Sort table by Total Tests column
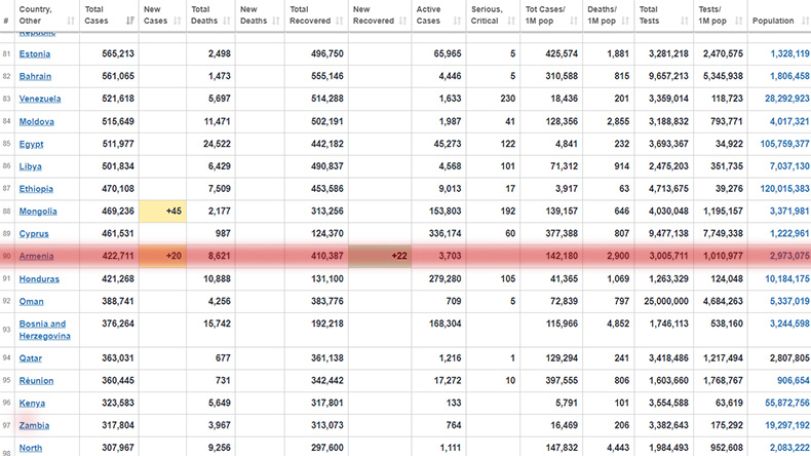The image size is (811, 456). tap(664, 16)
